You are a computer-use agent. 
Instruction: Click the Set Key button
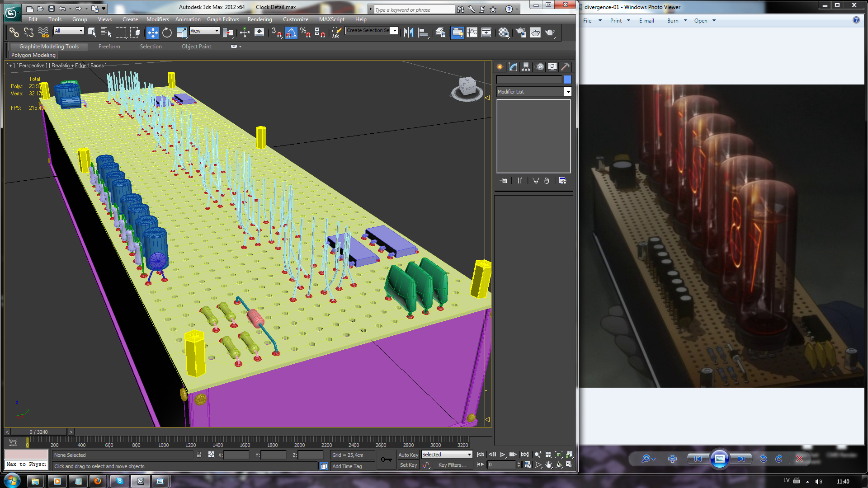pos(408,465)
